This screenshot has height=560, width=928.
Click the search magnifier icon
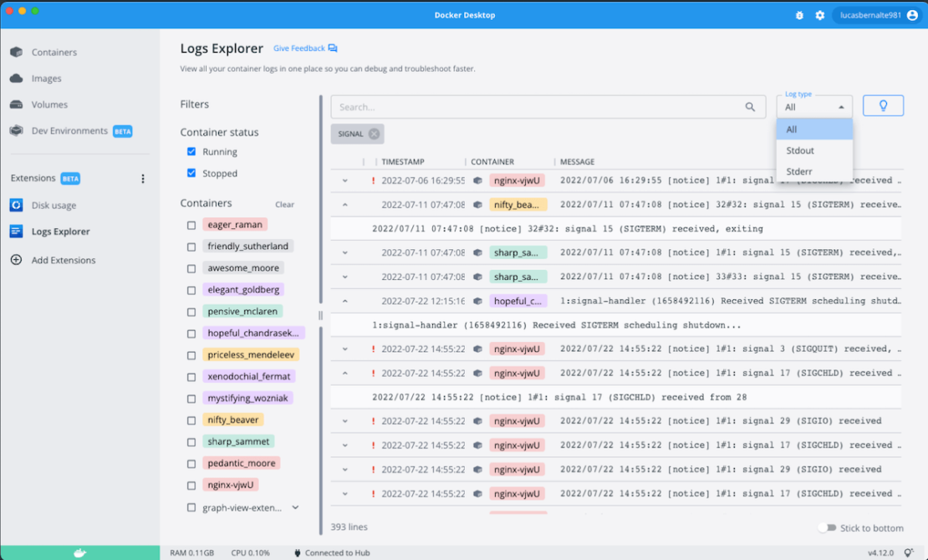(x=750, y=107)
